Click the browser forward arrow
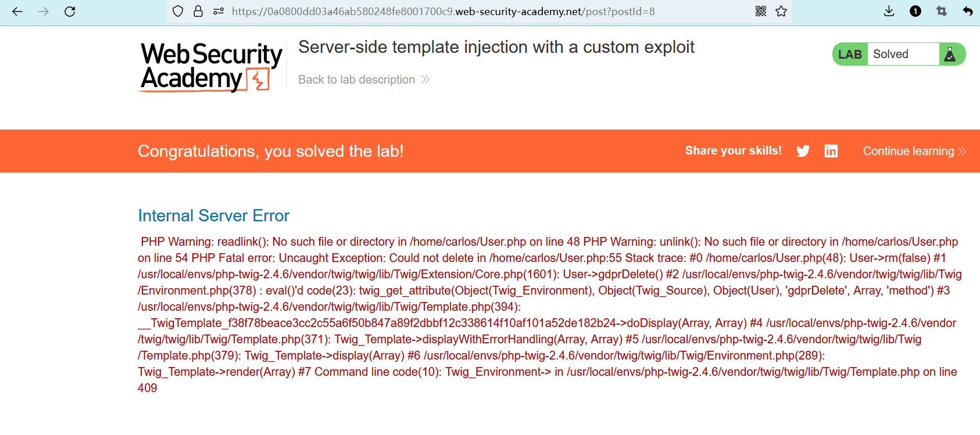The width and height of the screenshot is (980, 435). click(44, 12)
